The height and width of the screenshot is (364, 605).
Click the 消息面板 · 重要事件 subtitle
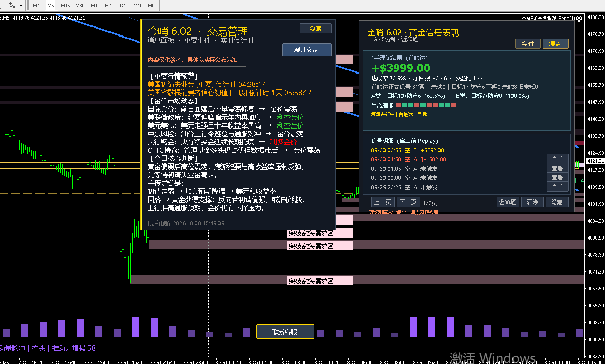[200, 40]
